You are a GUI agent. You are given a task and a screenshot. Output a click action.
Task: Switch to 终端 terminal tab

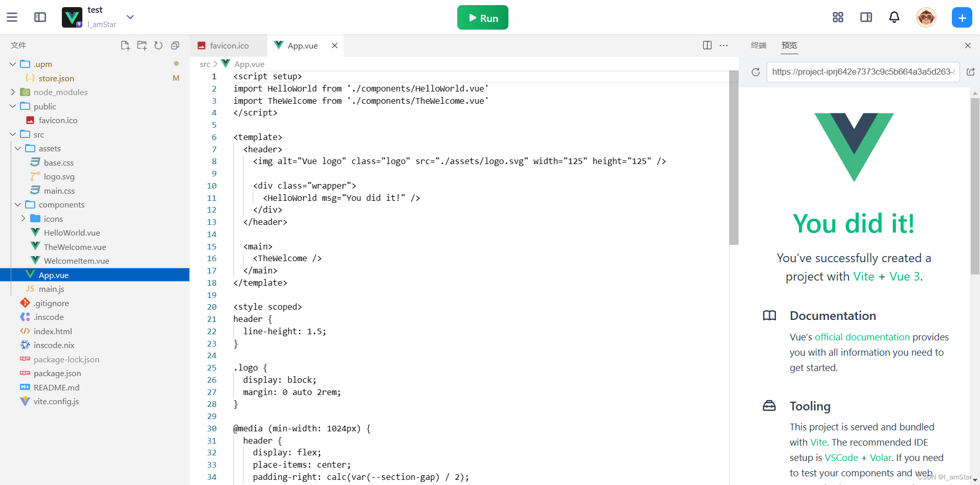[759, 45]
